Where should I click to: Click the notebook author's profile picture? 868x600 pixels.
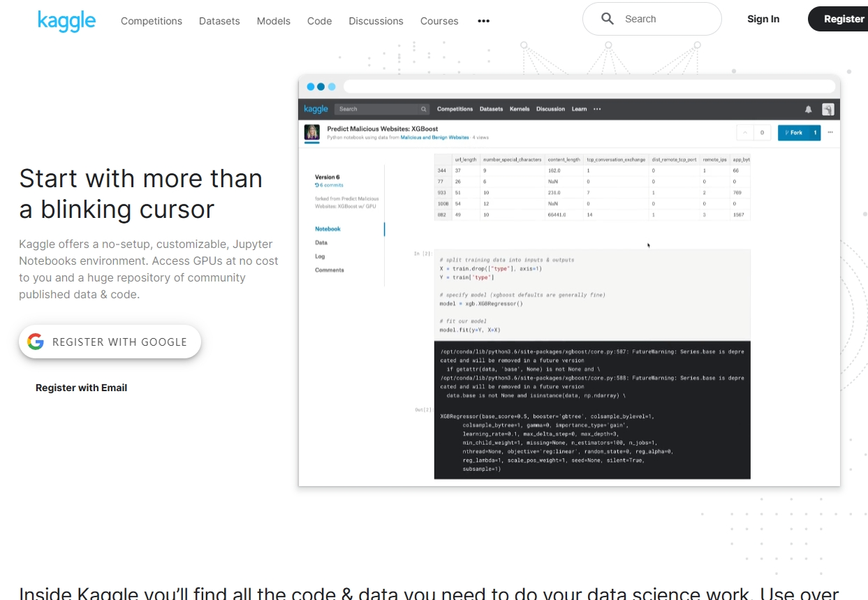[312, 132]
